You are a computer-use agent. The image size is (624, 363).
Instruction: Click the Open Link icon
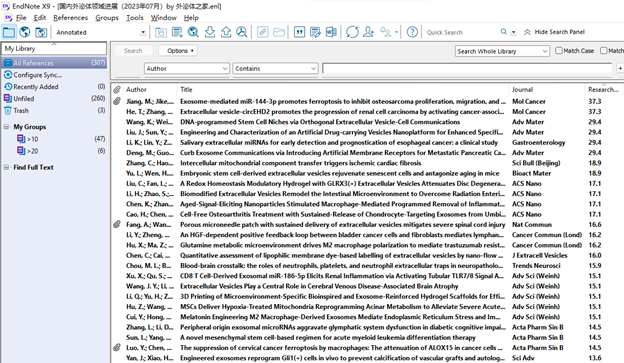(263, 32)
